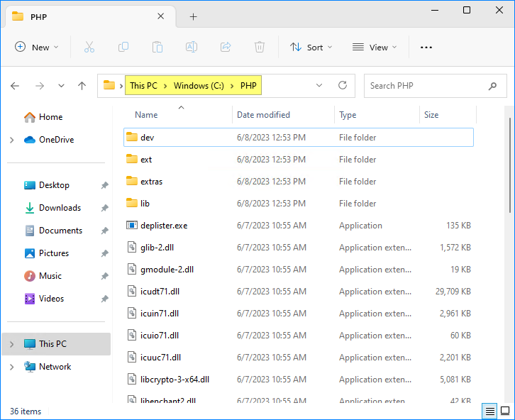Click the gmodule-2.dll file icon
Screen dimensions: 515x420
pyautogui.click(x=132, y=269)
